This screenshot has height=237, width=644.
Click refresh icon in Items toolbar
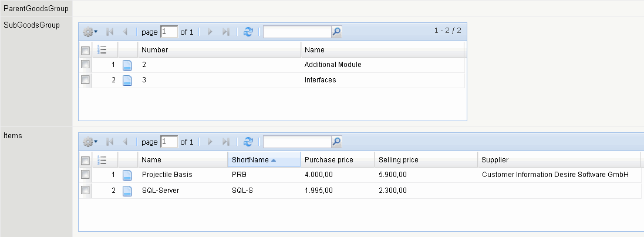[x=248, y=142]
